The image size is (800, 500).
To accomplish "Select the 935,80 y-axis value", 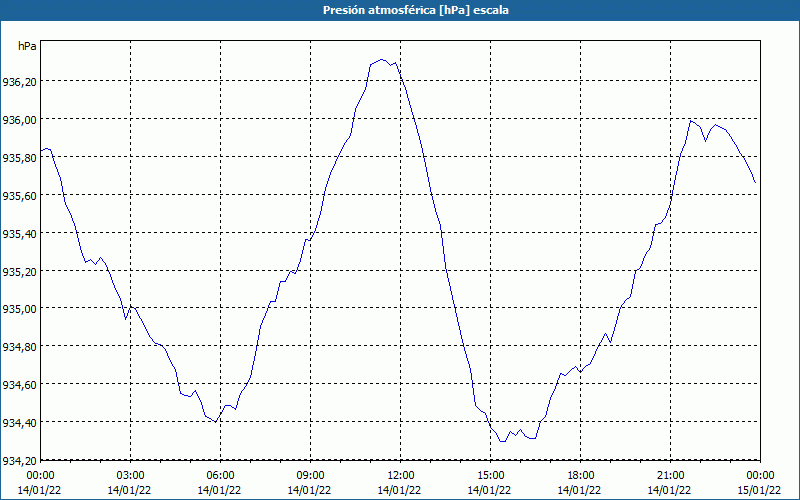I will click(x=19, y=158).
